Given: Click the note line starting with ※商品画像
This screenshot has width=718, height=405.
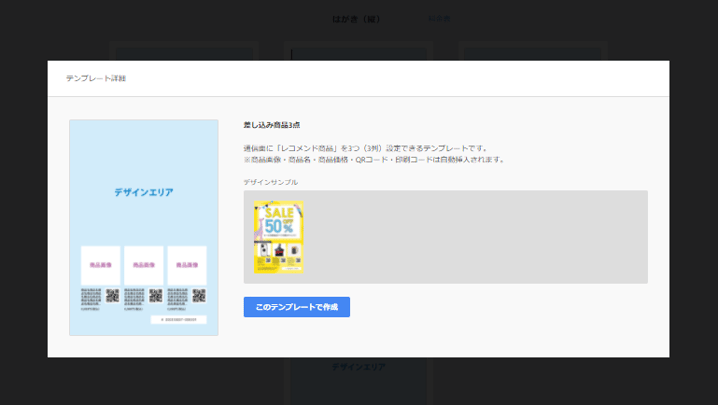Looking at the screenshot, I should 374,160.
